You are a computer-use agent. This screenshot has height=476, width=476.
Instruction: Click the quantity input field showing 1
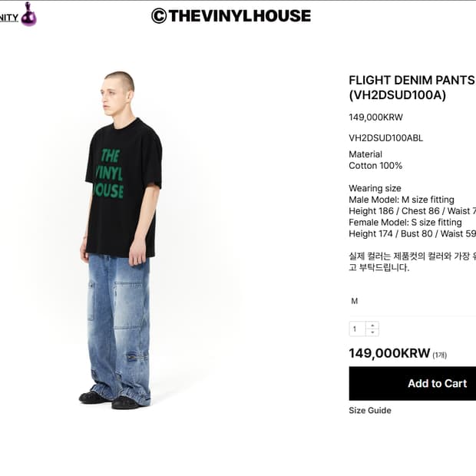pos(357,329)
